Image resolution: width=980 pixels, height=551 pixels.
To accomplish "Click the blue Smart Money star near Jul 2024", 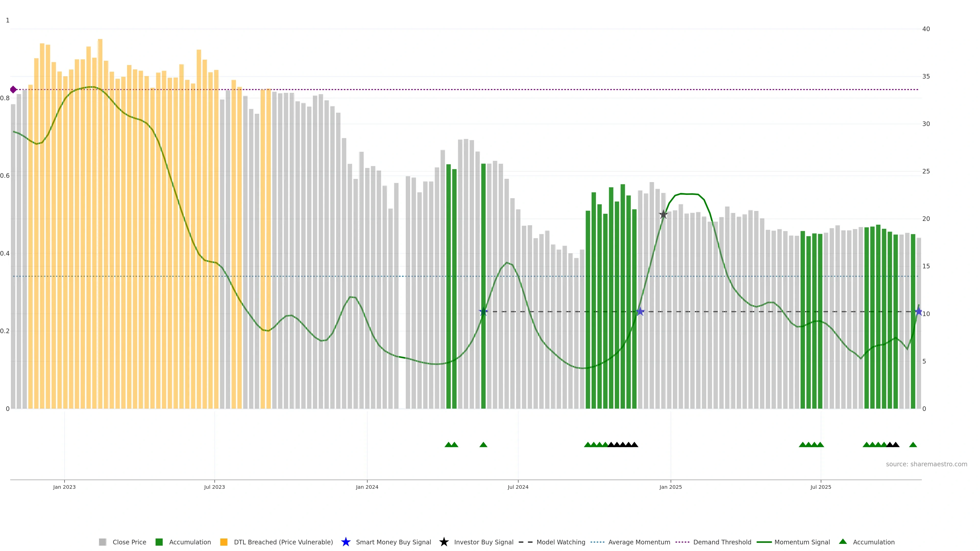I will pos(483,312).
